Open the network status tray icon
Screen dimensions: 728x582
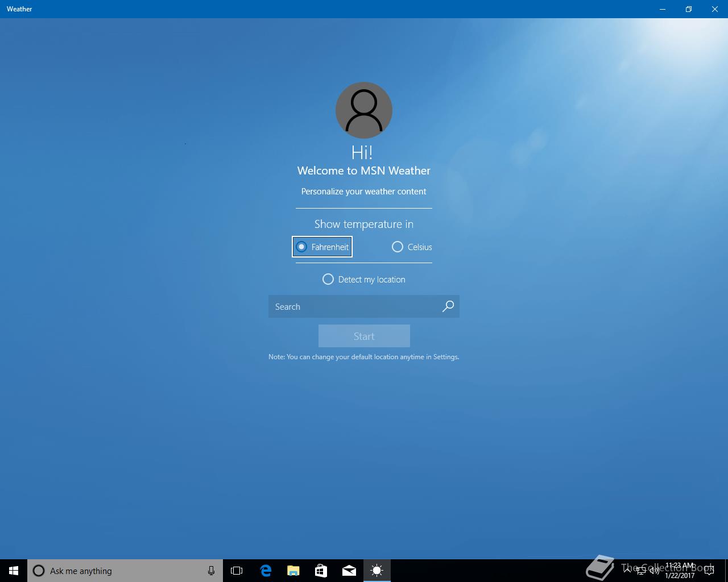pos(641,571)
